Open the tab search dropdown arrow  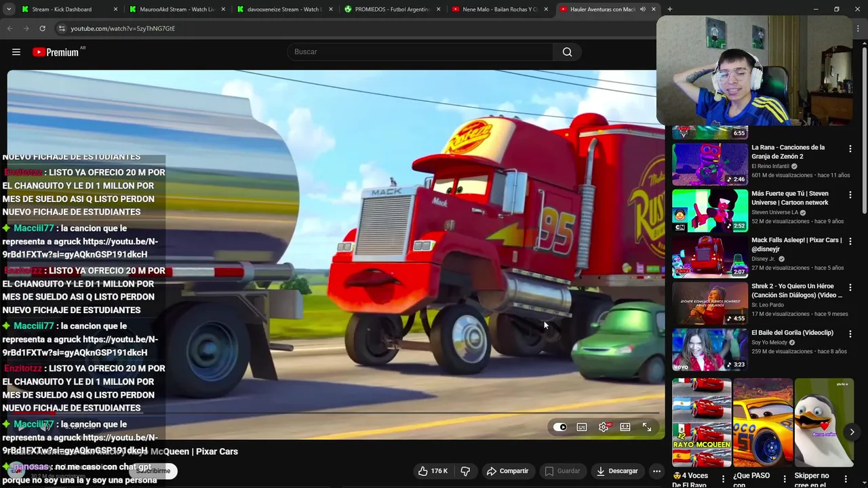(x=8, y=9)
